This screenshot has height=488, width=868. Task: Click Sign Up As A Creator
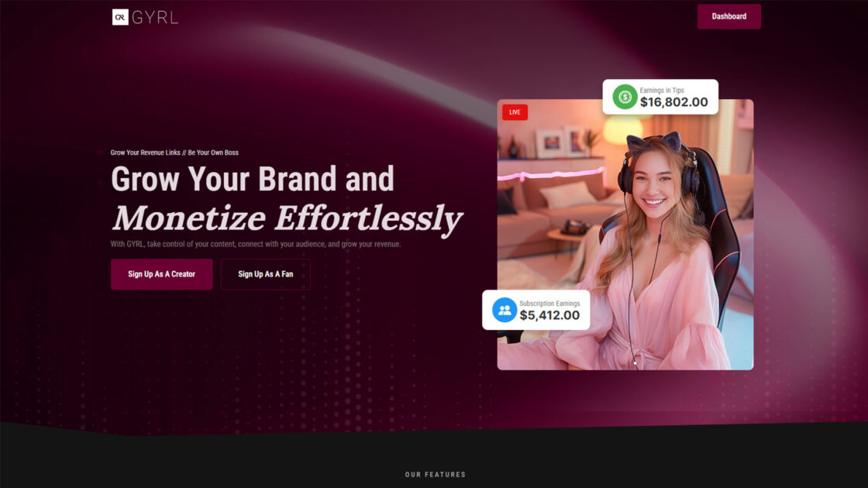tap(162, 274)
